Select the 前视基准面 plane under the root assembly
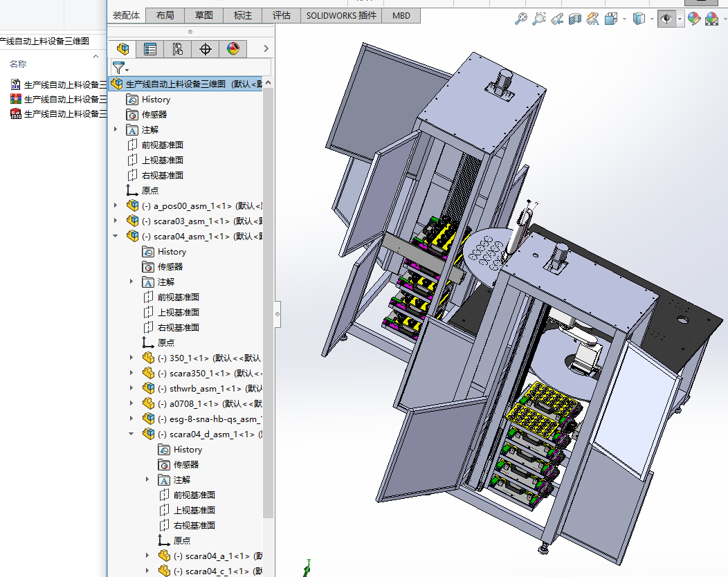The image size is (728, 577). click(162, 145)
